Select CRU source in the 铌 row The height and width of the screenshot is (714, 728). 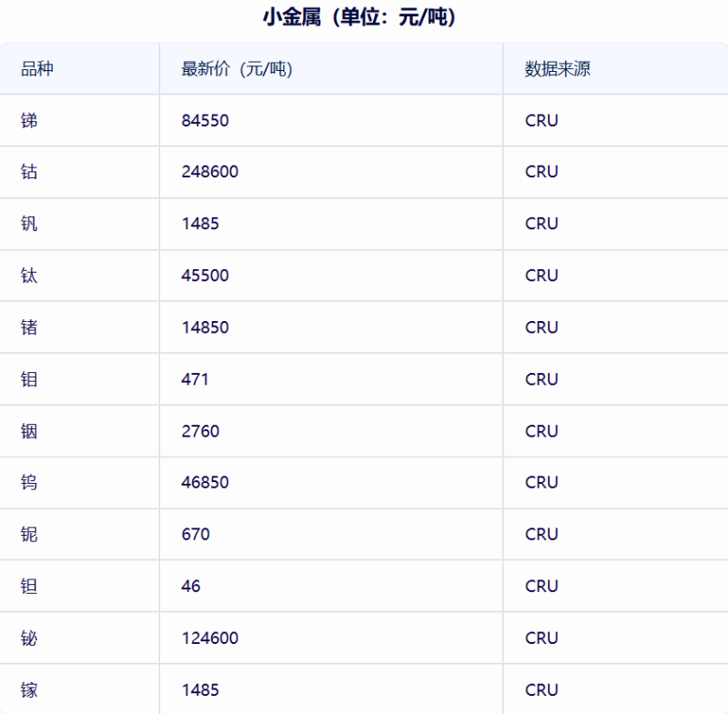pyautogui.click(x=541, y=535)
